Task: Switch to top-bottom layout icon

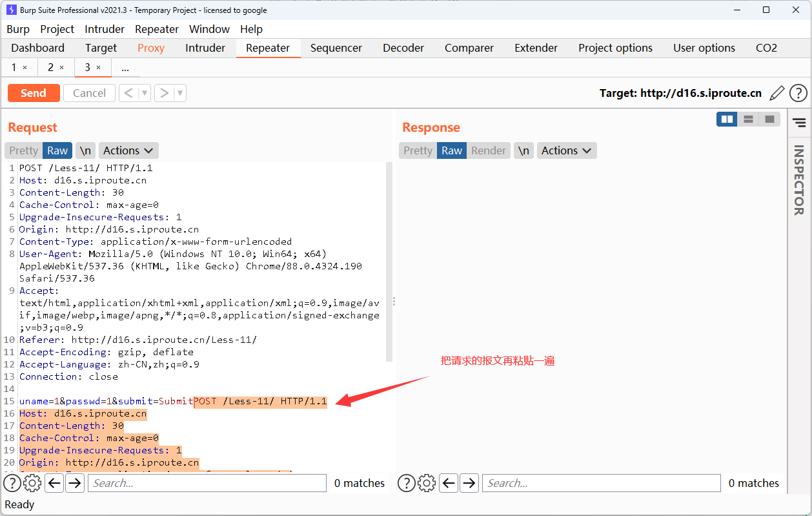Action: (748, 119)
